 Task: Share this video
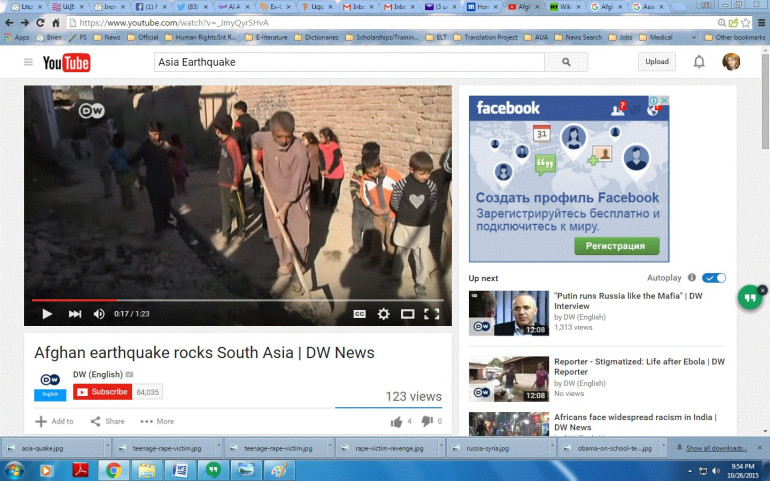click(x=108, y=421)
